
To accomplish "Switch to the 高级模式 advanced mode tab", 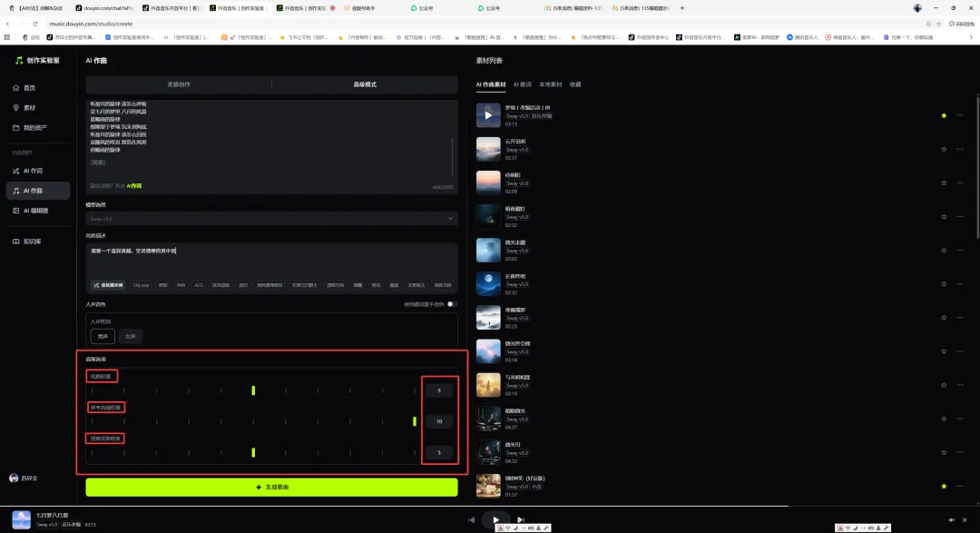I will [x=365, y=84].
